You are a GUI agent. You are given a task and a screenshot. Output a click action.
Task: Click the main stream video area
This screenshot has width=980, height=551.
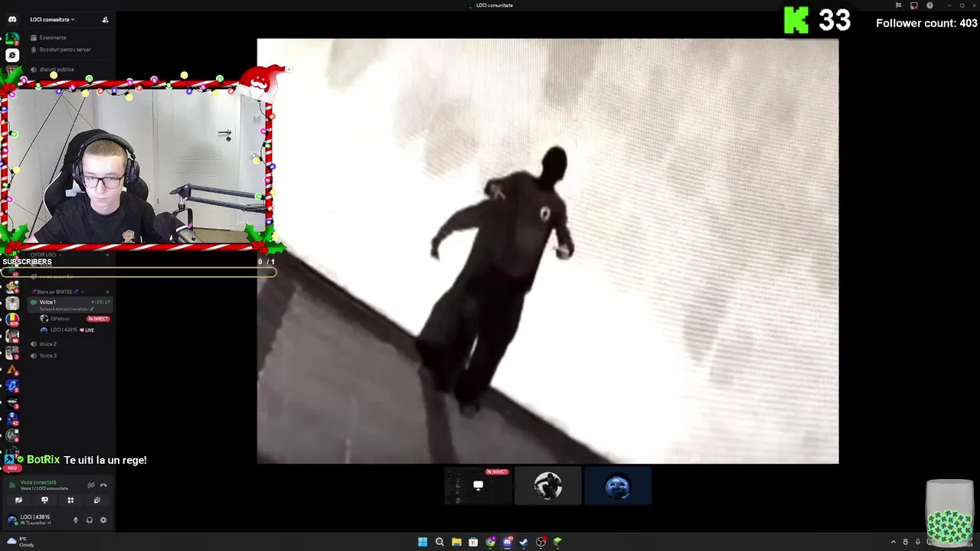click(x=547, y=251)
